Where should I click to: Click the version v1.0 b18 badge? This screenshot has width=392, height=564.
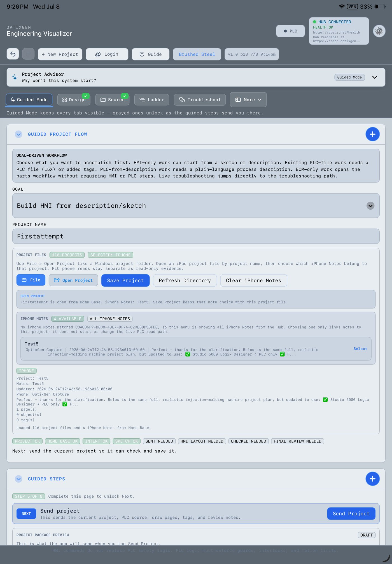point(251,54)
